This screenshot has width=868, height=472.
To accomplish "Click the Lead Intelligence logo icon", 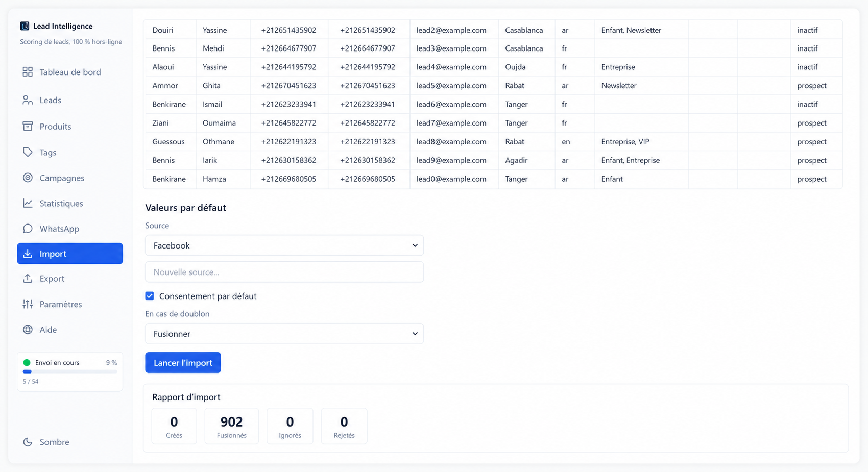I will click(x=25, y=26).
